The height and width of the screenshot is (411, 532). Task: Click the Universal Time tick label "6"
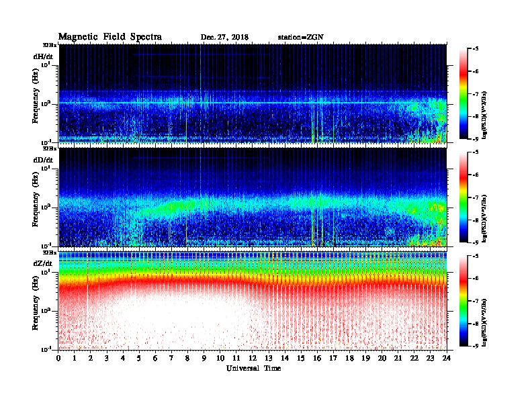click(155, 358)
